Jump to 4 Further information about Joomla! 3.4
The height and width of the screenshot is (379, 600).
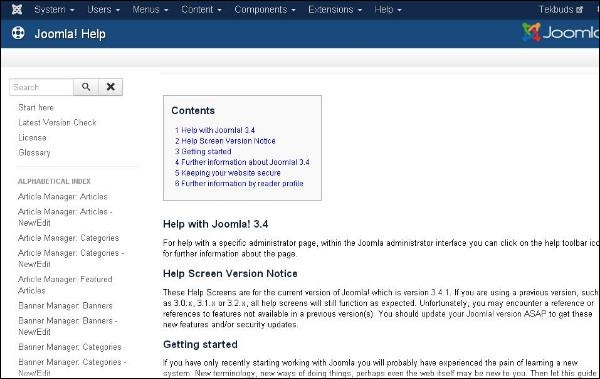tap(242, 162)
